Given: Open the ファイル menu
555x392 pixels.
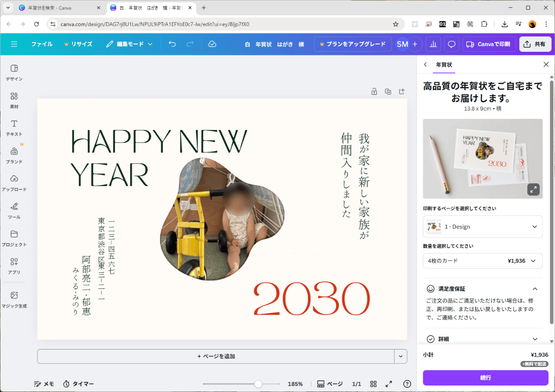Looking at the screenshot, I should [42, 44].
